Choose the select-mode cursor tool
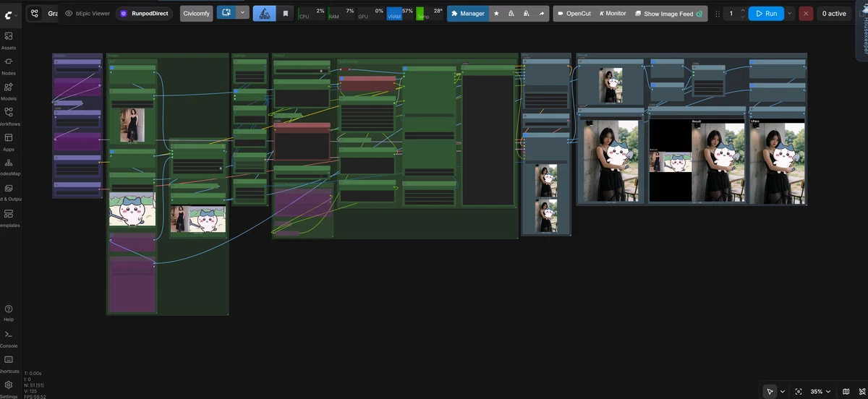868x399 pixels. (x=770, y=391)
